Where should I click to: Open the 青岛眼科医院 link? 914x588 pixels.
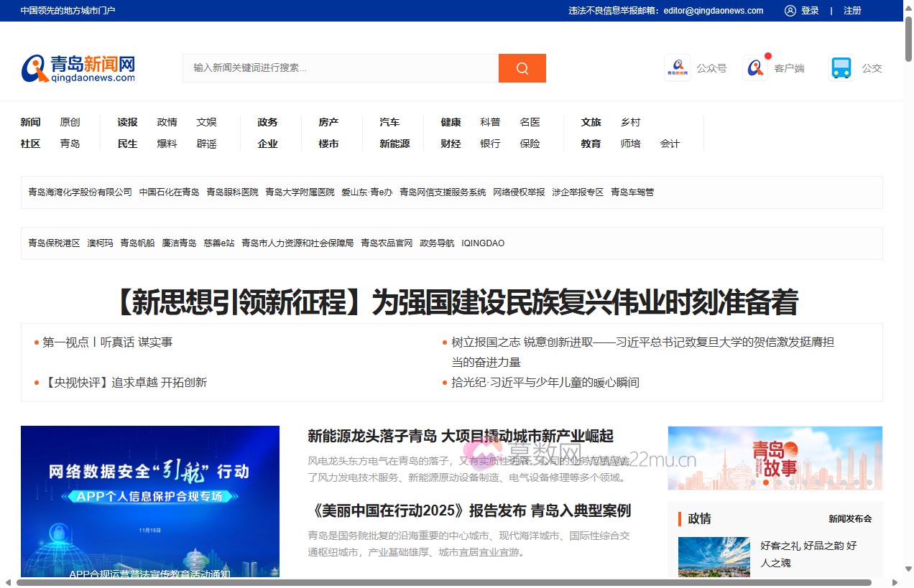pos(232,192)
